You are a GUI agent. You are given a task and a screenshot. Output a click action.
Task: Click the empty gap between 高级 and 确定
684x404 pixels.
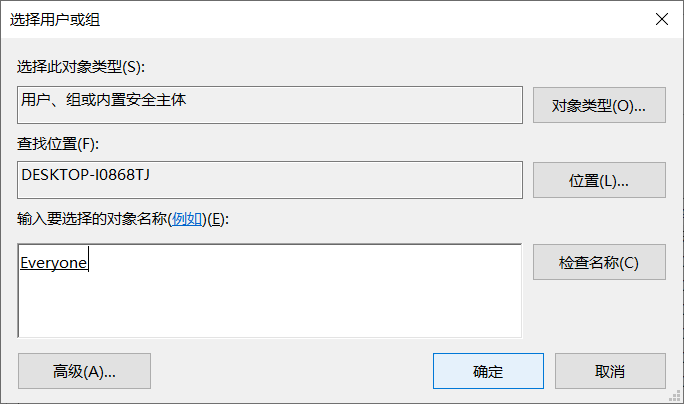[x=290, y=371]
